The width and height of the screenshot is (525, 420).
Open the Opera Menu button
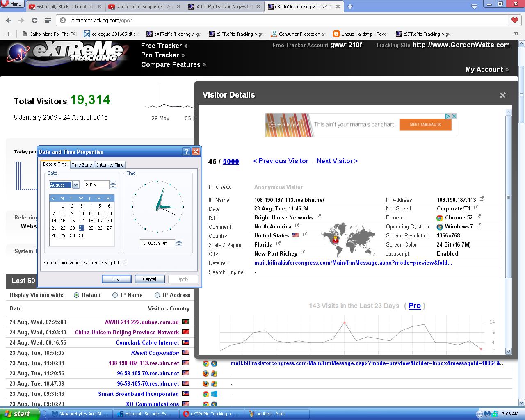12,4
